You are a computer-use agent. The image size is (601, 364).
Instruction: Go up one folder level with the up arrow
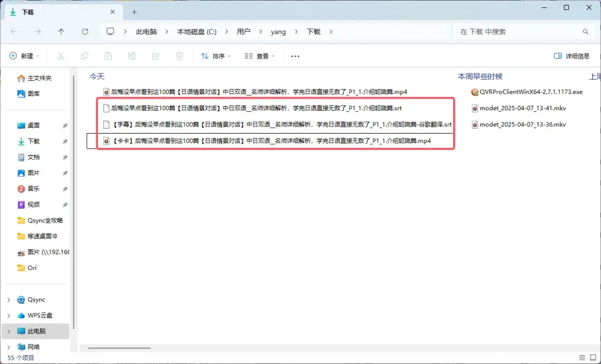[61, 32]
